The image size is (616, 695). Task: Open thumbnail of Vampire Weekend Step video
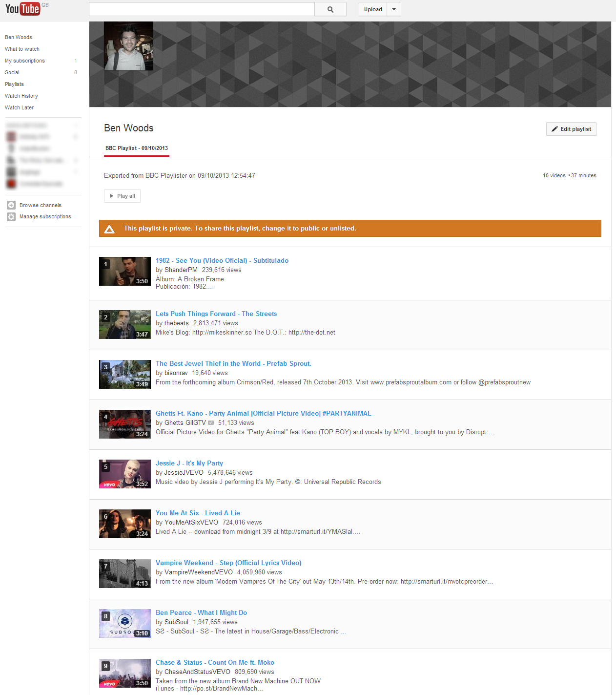(125, 573)
